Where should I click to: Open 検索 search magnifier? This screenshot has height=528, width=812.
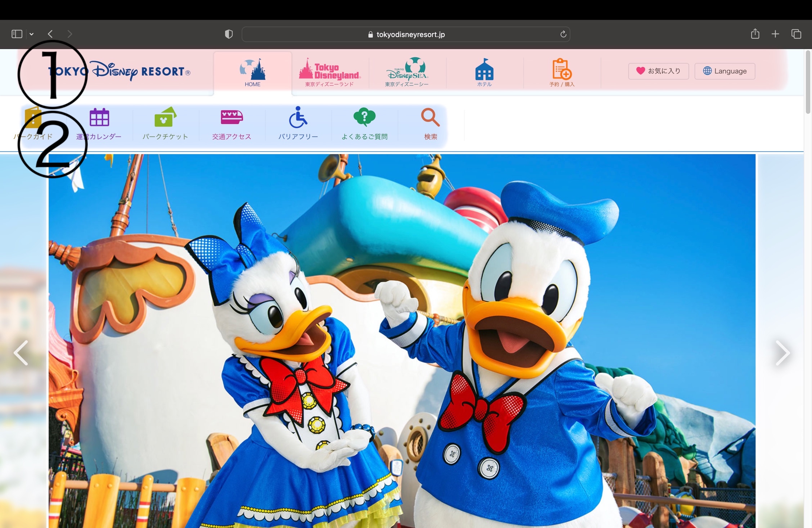click(x=431, y=124)
